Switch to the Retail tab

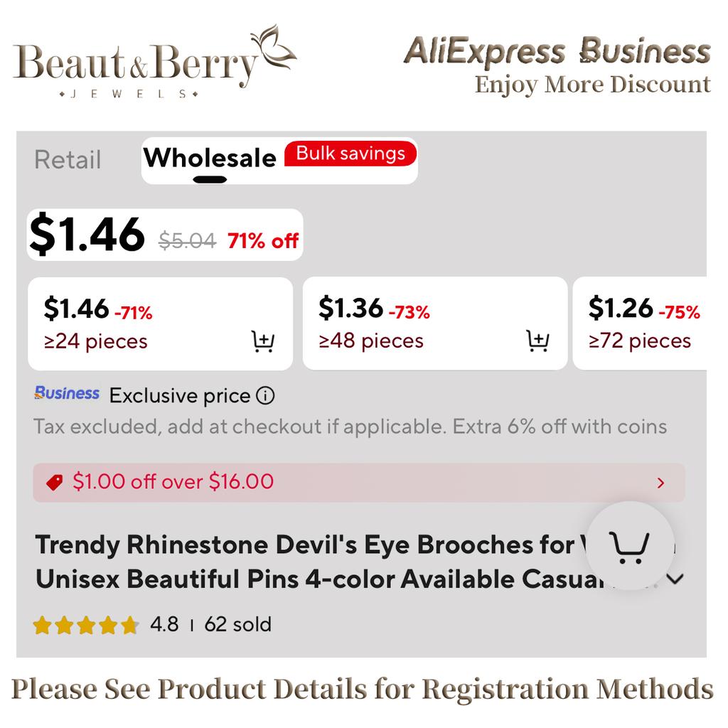(x=68, y=160)
